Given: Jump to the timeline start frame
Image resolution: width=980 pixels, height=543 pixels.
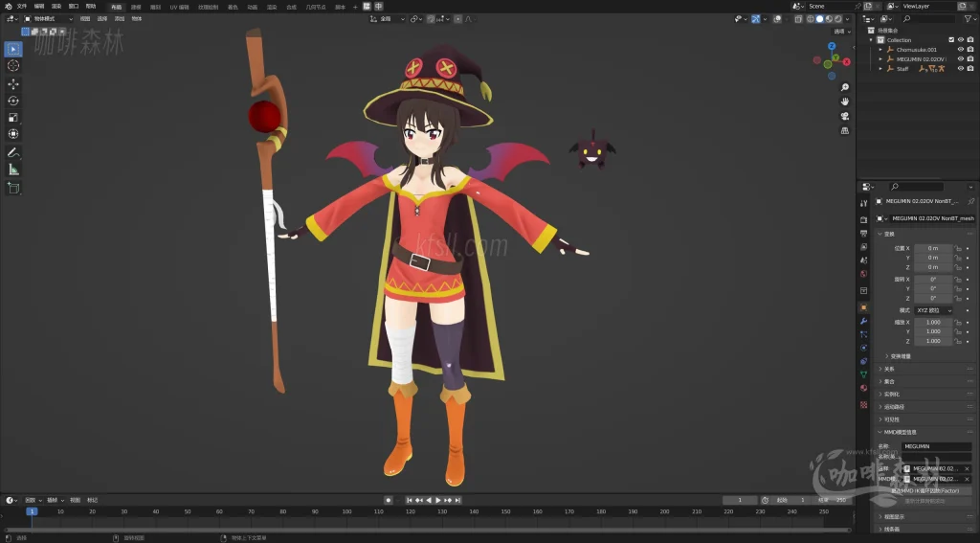Looking at the screenshot, I should pos(410,500).
